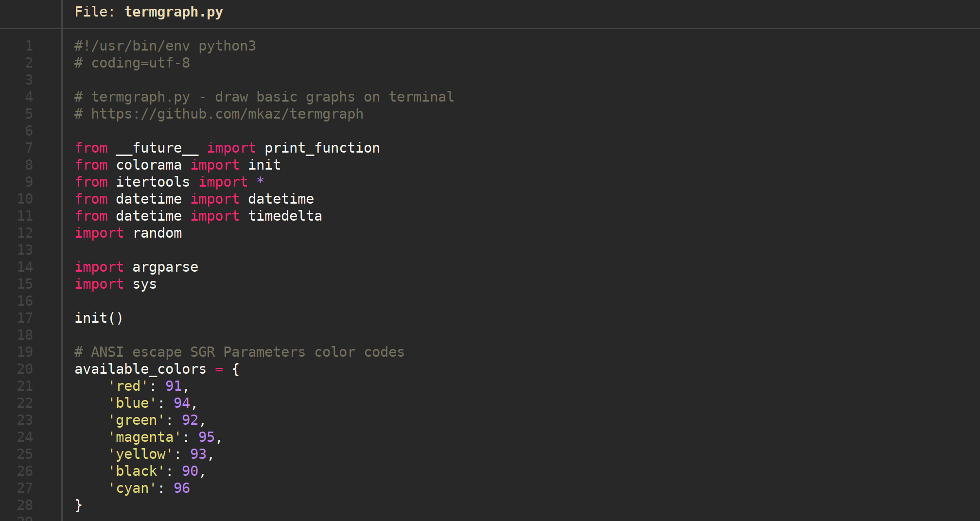Click the word print_function

pyautogui.click(x=322, y=148)
